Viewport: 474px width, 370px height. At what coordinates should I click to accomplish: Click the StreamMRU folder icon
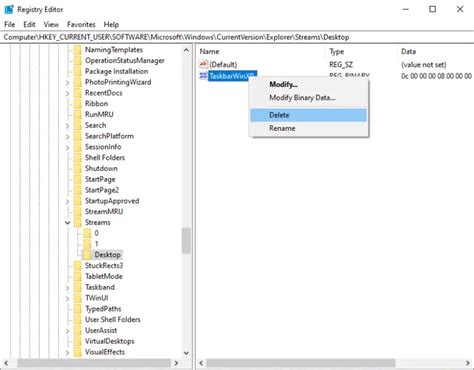coord(78,212)
